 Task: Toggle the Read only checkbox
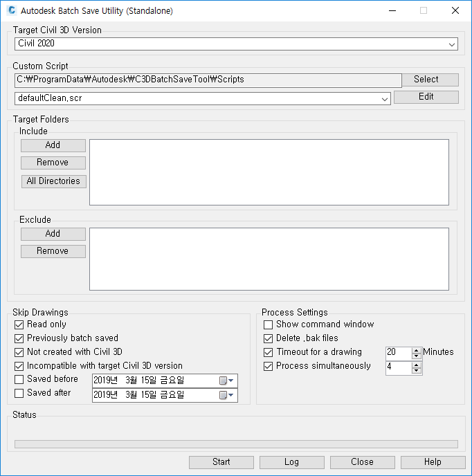coord(19,324)
